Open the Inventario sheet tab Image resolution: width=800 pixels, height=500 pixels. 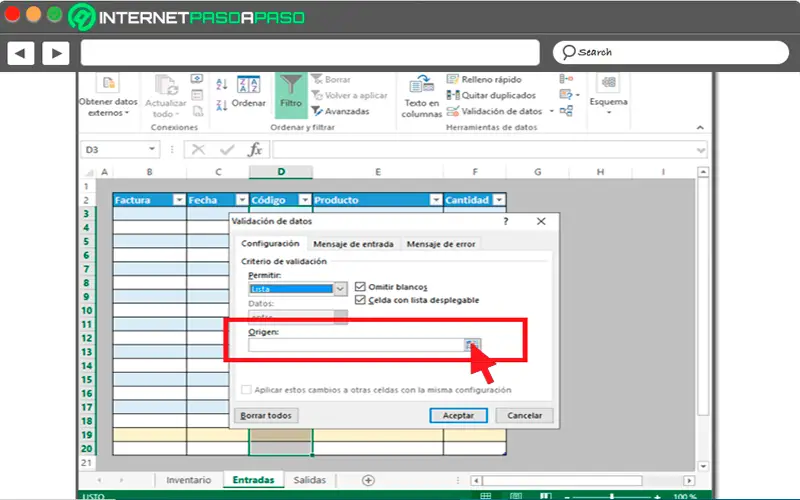click(x=188, y=480)
